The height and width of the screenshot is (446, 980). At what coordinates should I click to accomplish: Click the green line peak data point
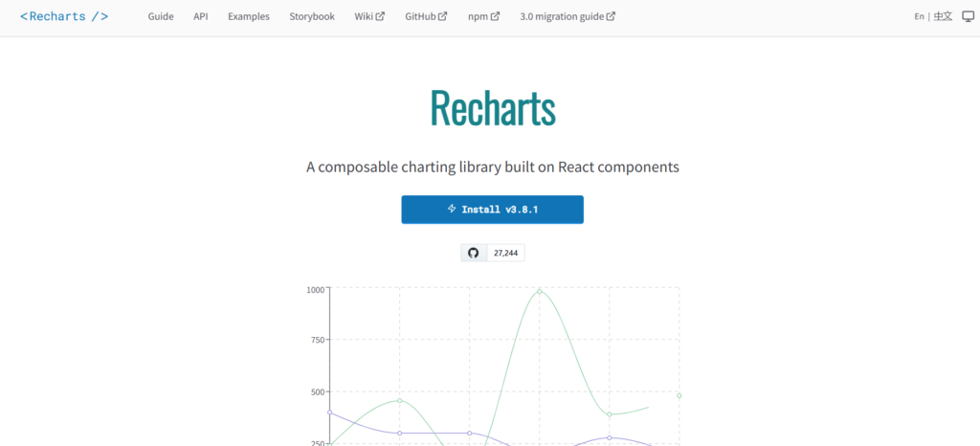540,291
